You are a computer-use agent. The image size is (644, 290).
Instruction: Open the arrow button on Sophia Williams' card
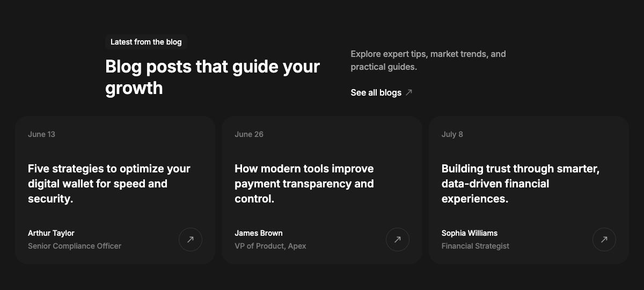click(604, 240)
